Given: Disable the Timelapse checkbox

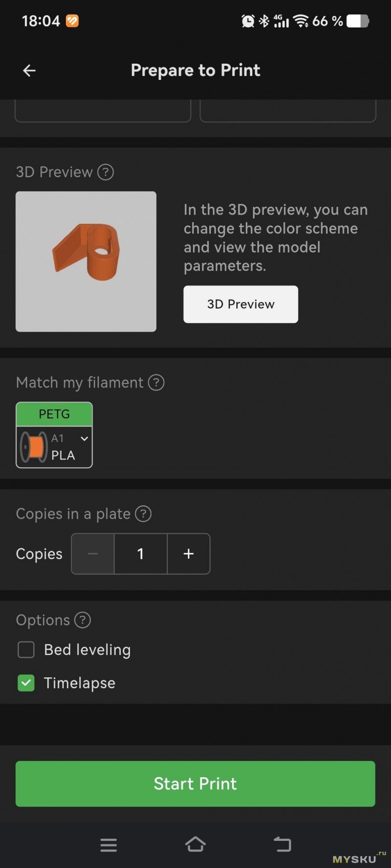Looking at the screenshot, I should click(26, 683).
